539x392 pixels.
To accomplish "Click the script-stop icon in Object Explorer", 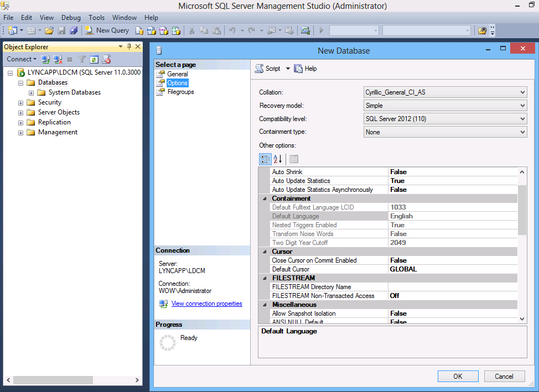I will pos(107,59).
